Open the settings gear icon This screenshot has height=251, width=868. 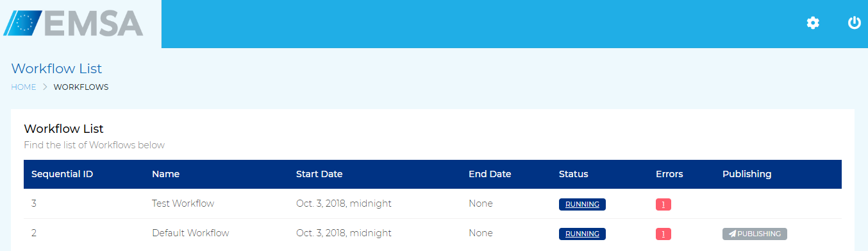pyautogui.click(x=813, y=23)
